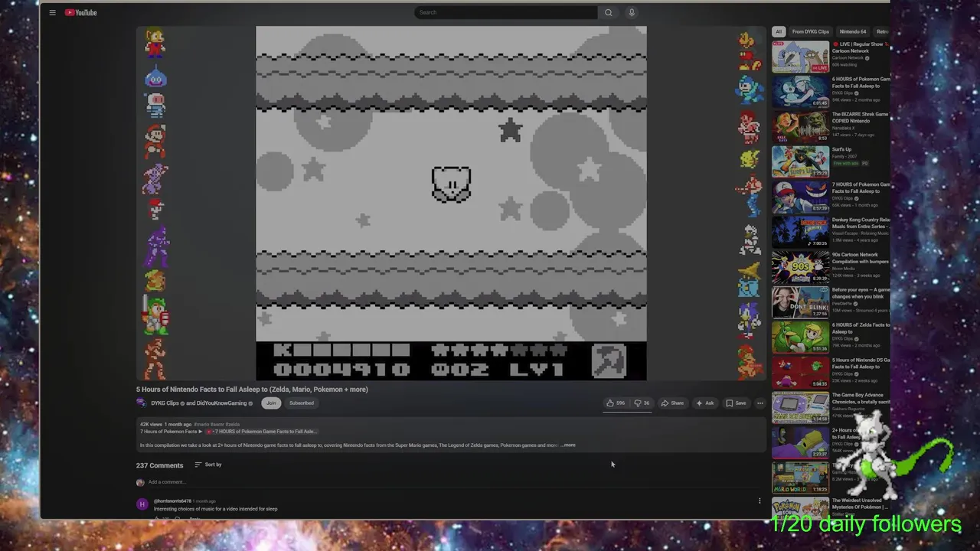The image size is (980, 551).
Task: Open The BIZARRE Shrek Game thumbnail
Action: (800, 127)
